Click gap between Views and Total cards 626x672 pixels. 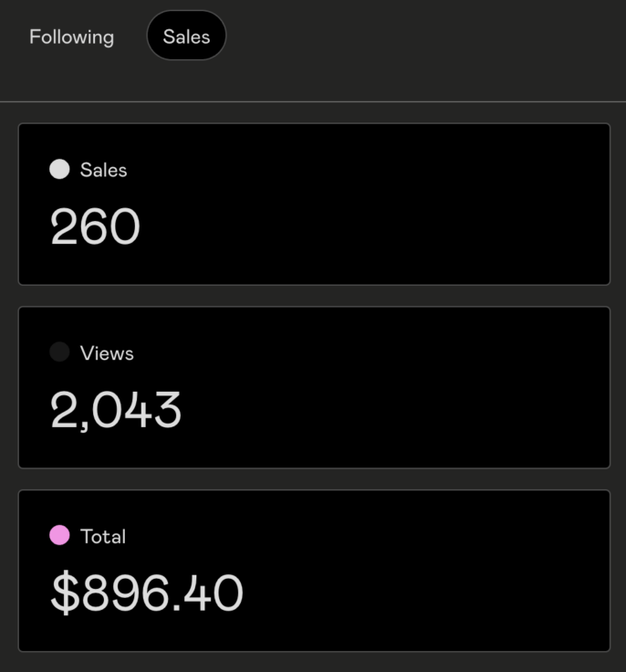[313, 479]
